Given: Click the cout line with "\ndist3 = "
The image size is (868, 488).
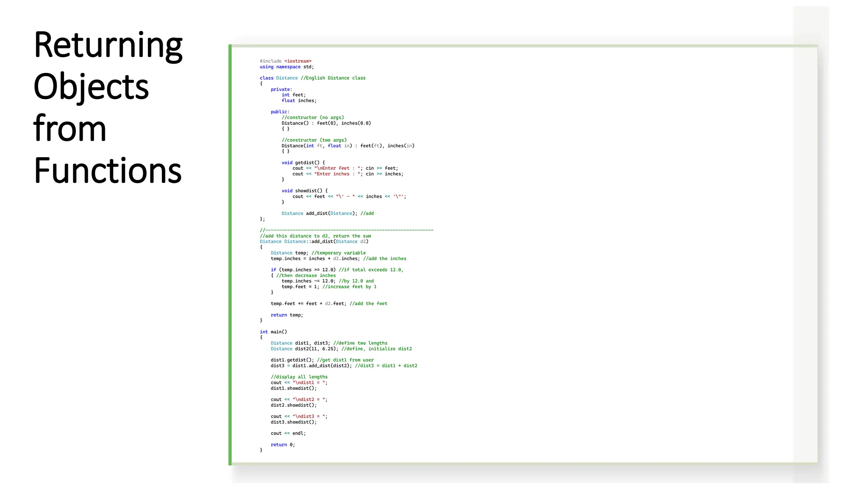Looking at the screenshot, I should (x=299, y=416).
